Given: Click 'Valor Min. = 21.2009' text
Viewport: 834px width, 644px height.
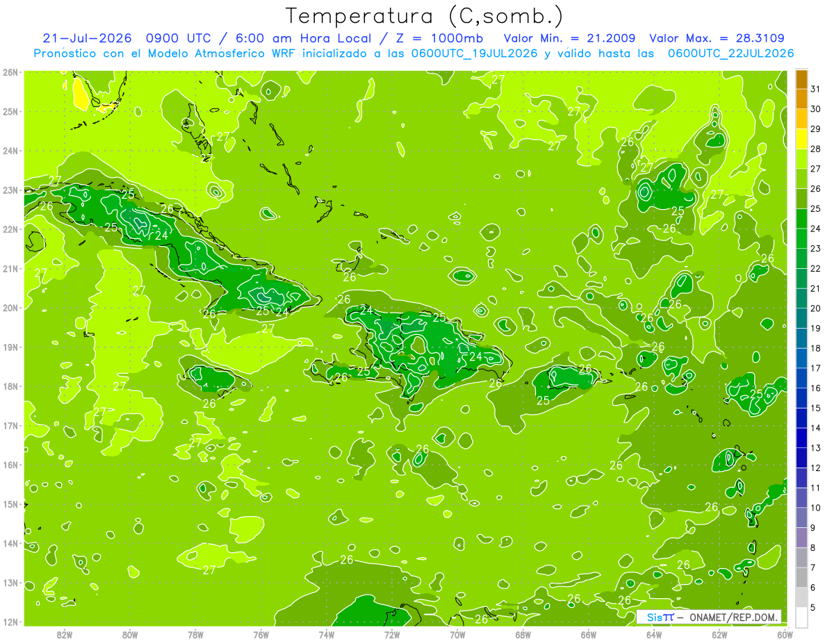Looking at the screenshot, I should pos(569,38).
